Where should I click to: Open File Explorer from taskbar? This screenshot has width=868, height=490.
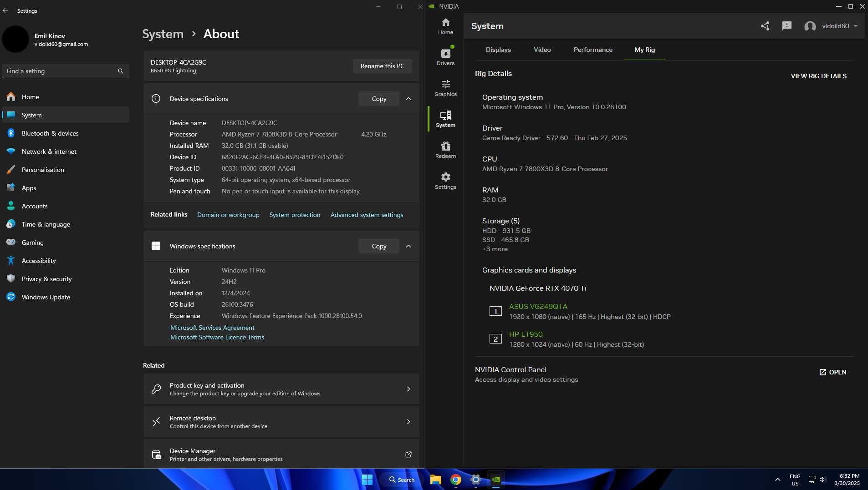[x=436, y=480]
